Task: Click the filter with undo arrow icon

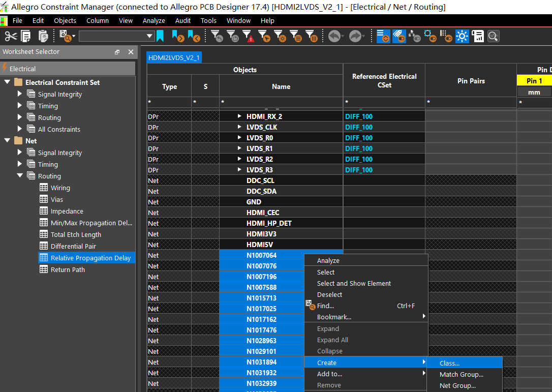Action: (x=217, y=36)
